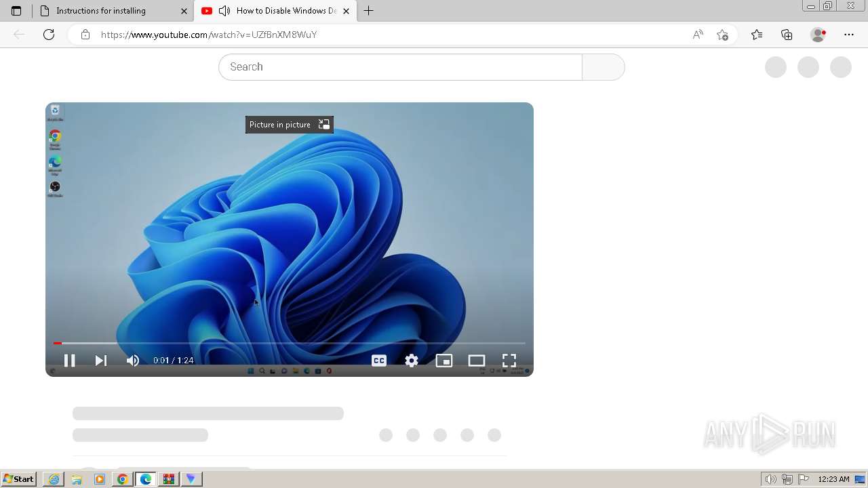Viewport: 868px width, 488px height.
Task: Toggle closed captions CC button
Action: pos(379,361)
